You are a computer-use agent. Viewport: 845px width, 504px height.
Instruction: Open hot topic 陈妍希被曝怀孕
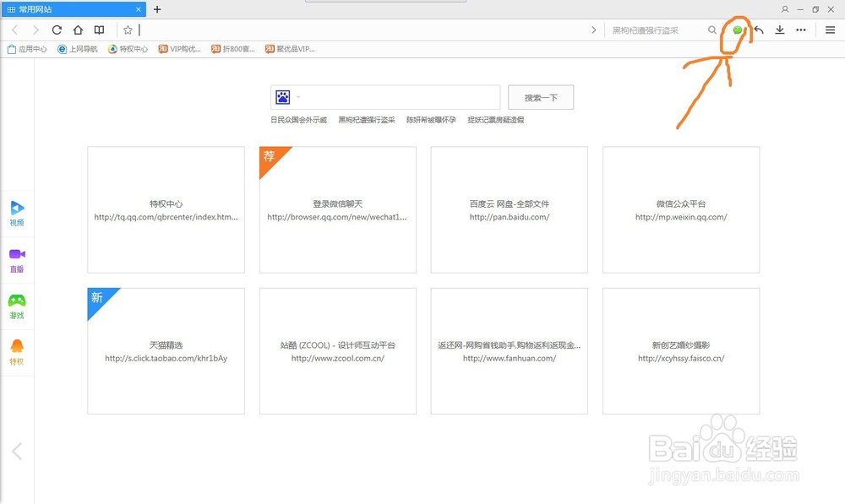[431, 120]
